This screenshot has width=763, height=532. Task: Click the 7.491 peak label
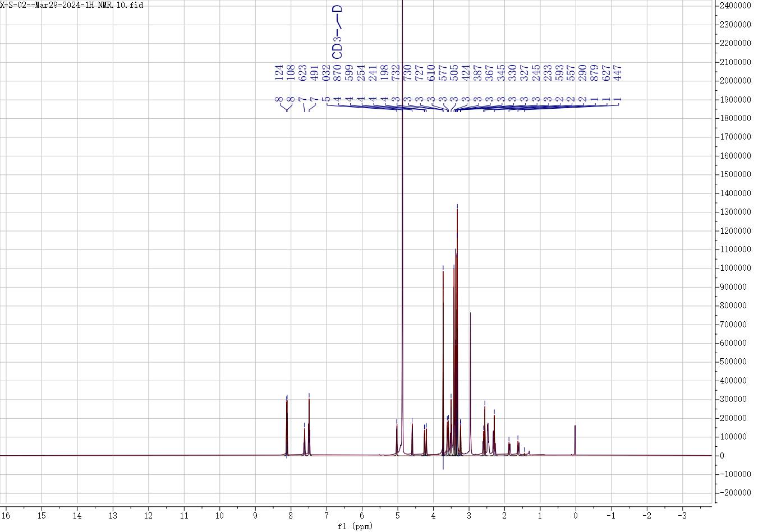(315, 73)
